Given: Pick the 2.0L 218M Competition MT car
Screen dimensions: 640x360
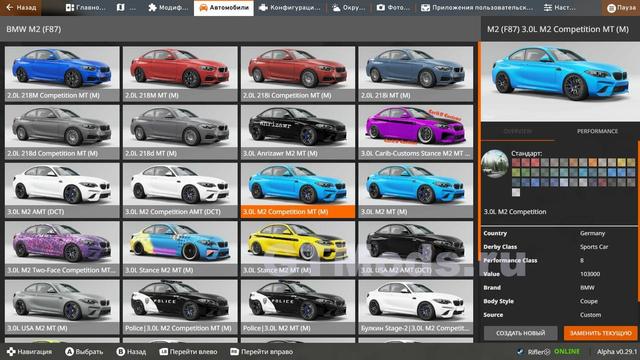Looking at the screenshot, I should pos(62,74).
